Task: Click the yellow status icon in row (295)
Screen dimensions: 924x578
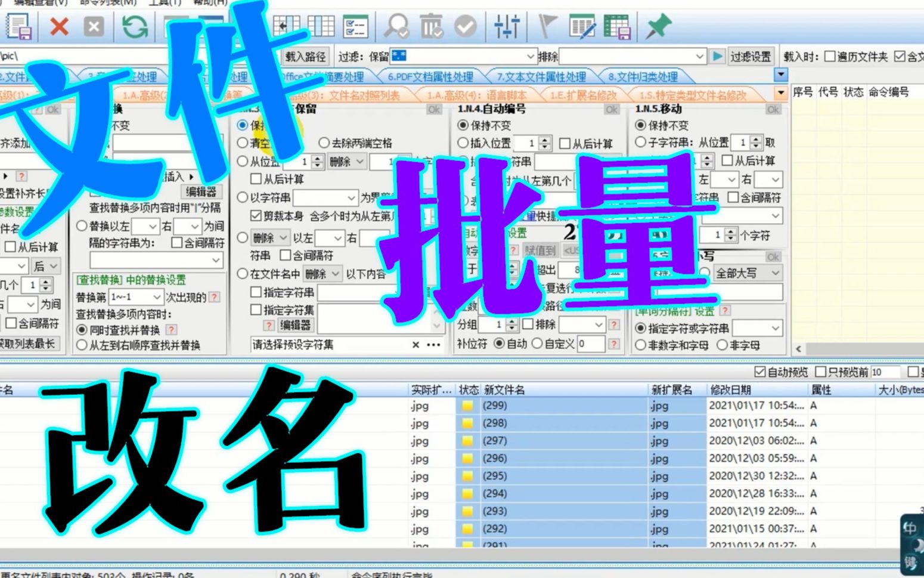Action: click(467, 476)
